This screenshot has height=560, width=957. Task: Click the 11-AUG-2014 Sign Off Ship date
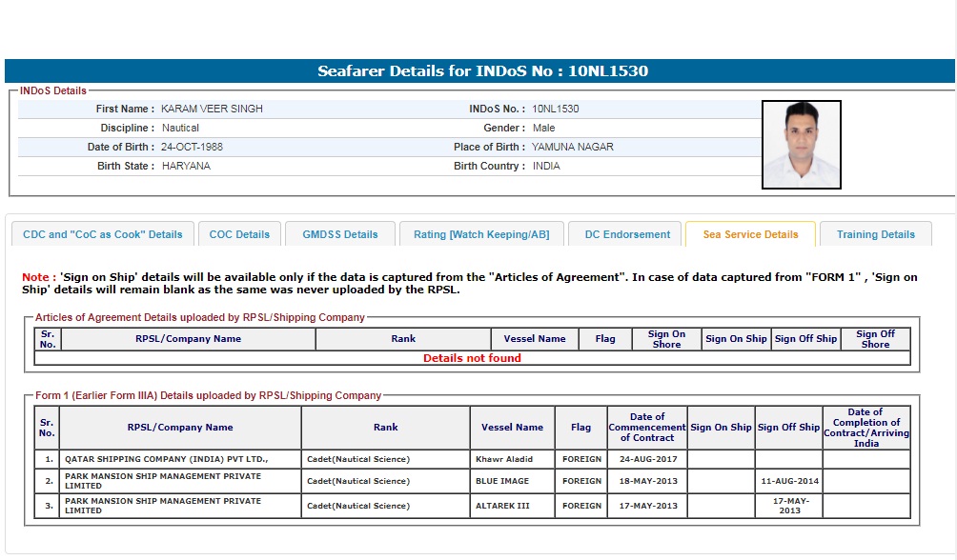coord(787,481)
